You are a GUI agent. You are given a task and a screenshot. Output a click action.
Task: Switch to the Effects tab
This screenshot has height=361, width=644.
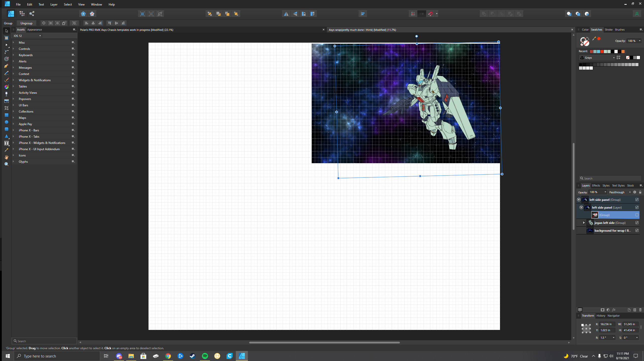596,186
